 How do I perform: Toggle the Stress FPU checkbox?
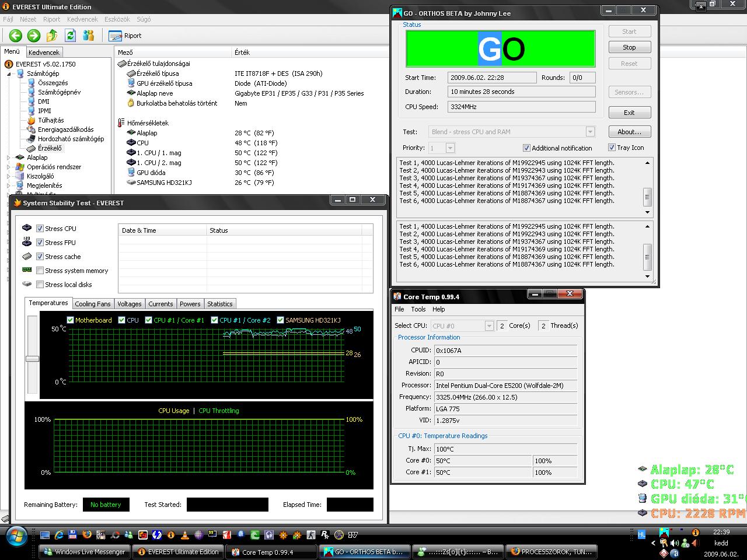point(40,243)
